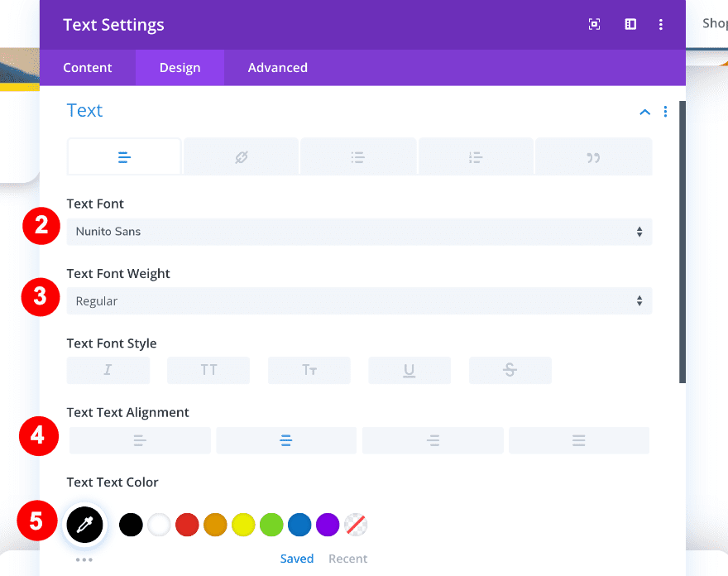
Task: Click the expand modal fullscreen icon
Action: coord(594,25)
